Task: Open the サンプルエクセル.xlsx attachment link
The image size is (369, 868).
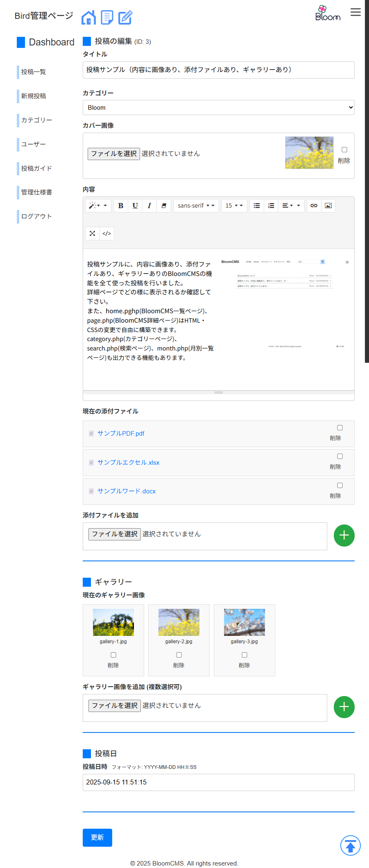Action: [x=128, y=463]
